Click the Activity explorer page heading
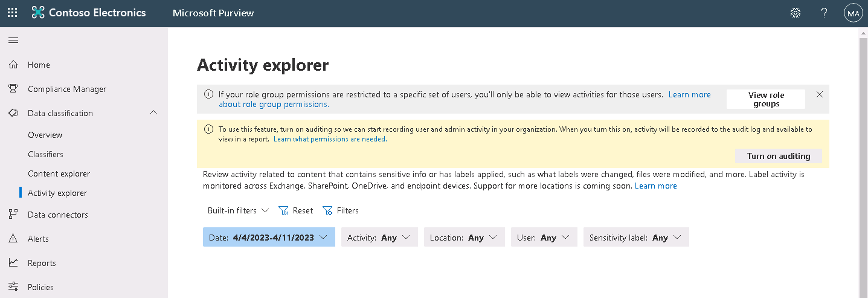This screenshot has height=298, width=868. tap(263, 65)
